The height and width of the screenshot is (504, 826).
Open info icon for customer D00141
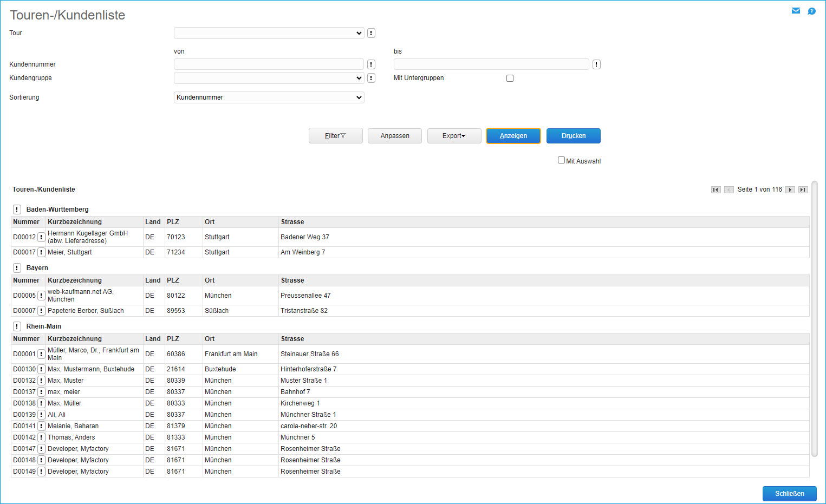tap(41, 426)
